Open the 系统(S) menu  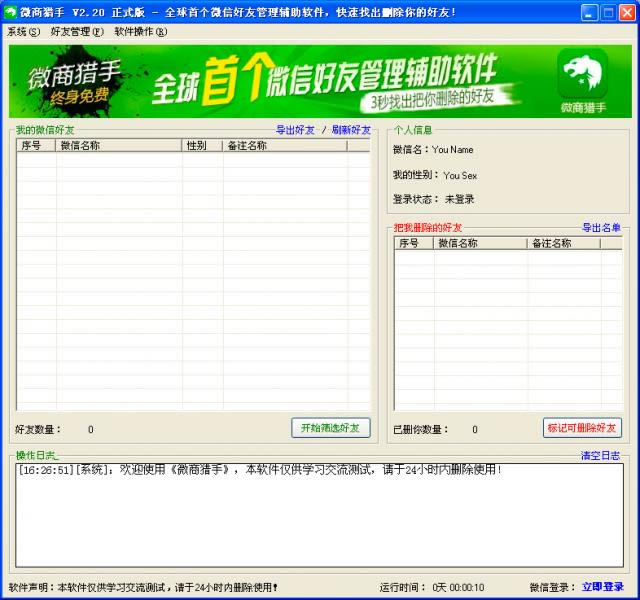tap(24, 32)
